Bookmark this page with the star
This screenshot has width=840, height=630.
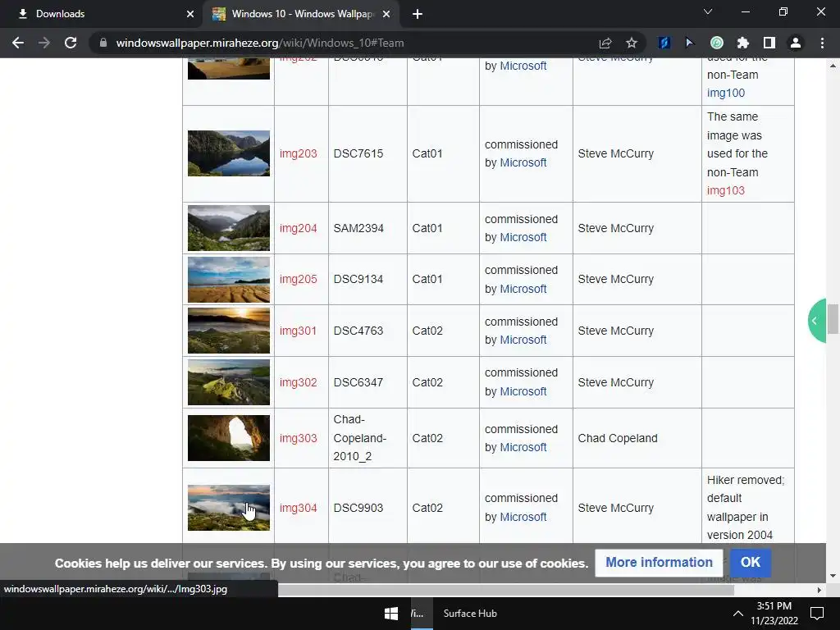tap(632, 43)
